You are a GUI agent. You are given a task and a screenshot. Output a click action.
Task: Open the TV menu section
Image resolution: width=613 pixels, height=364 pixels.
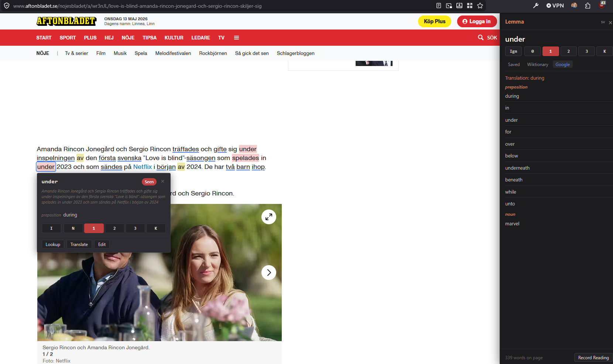(221, 38)
